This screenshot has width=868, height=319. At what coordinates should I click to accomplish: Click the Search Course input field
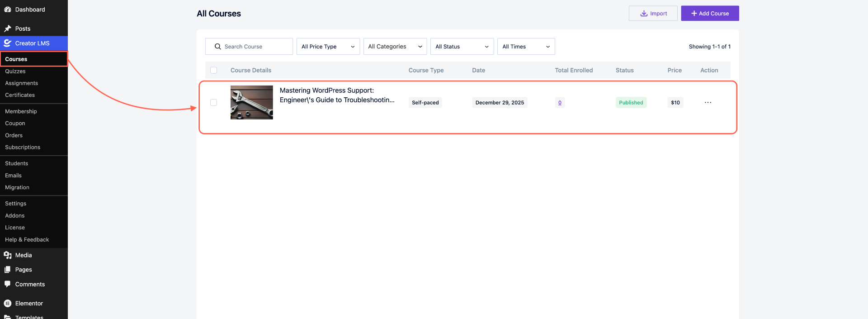tap(249, 47)
